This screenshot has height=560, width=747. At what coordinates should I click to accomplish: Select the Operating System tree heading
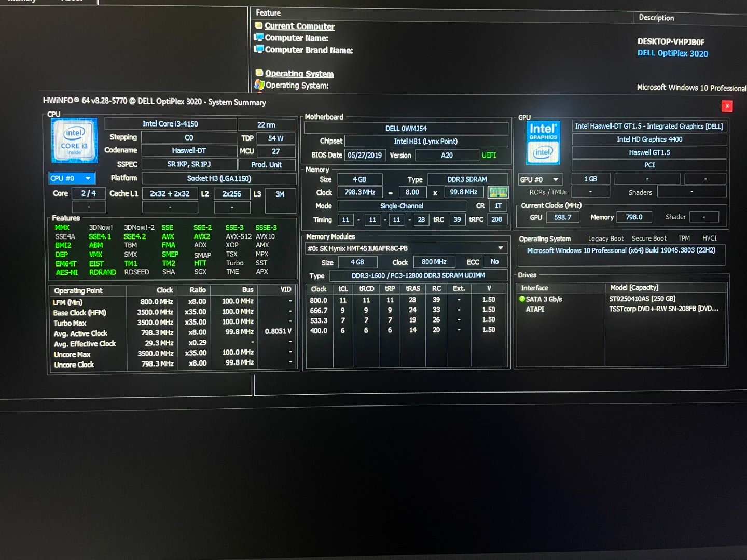[299, 74]
